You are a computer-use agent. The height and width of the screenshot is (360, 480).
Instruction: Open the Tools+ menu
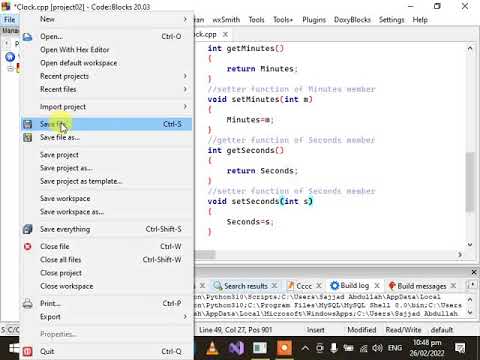[283, 20]
